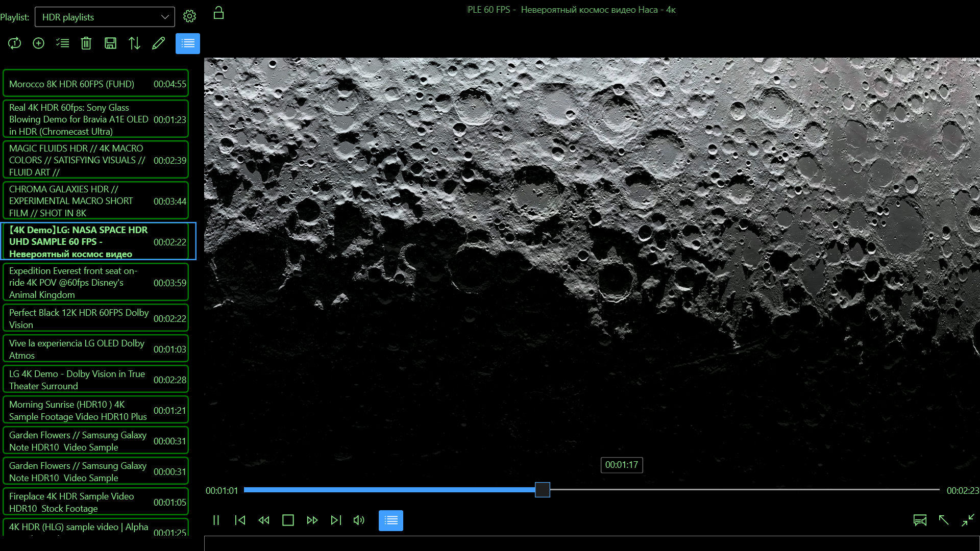The width and height of the screenshot is (980, 551).
Task: Click the sort arrows icon
Action: (134, 43)
